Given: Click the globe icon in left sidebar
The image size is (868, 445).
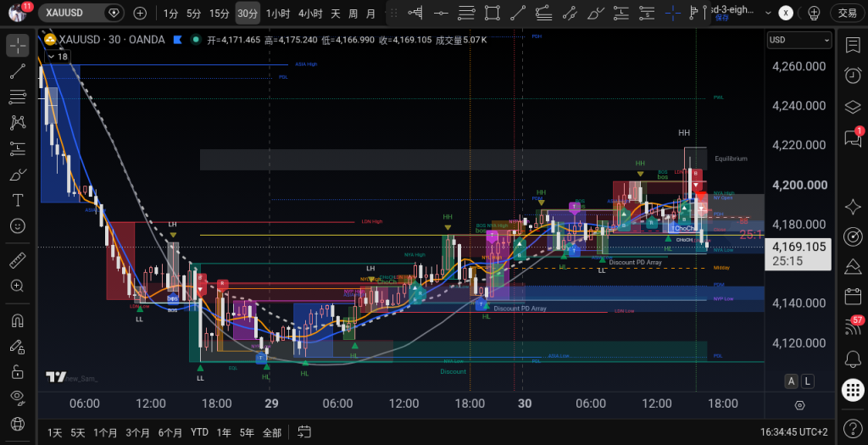Looking at the screenshot, I should [18, 425].
